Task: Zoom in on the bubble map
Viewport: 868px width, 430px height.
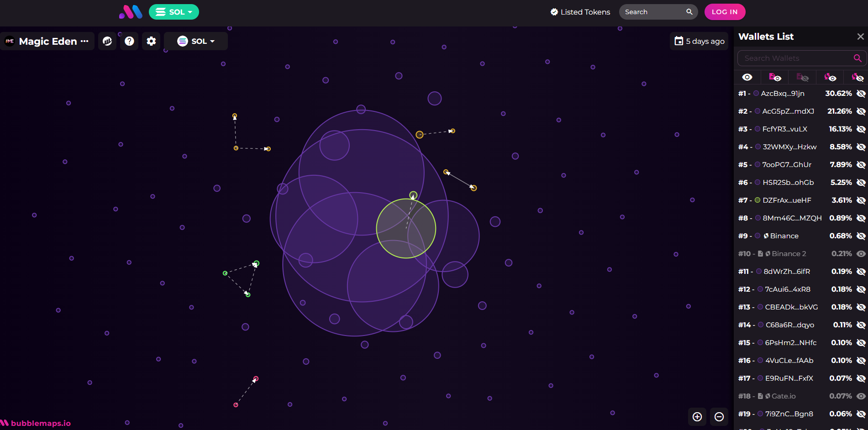Action: pyautogui.click(x=697, y=417)
